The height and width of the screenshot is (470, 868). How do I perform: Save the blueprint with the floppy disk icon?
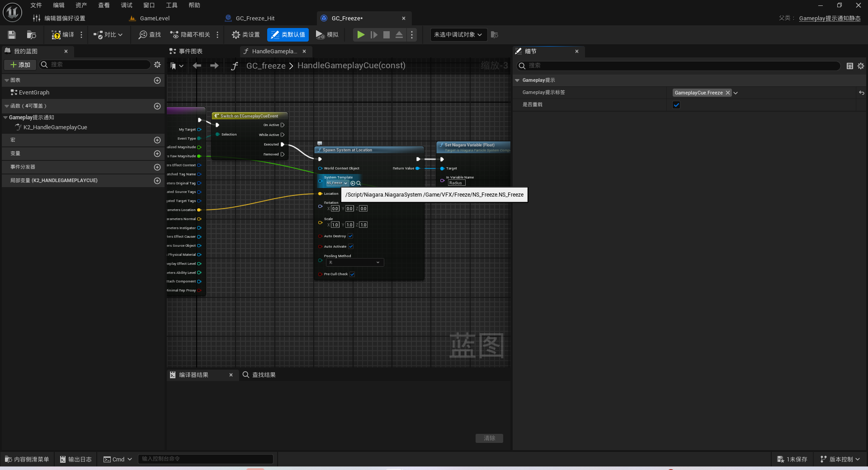coord(12,35)
